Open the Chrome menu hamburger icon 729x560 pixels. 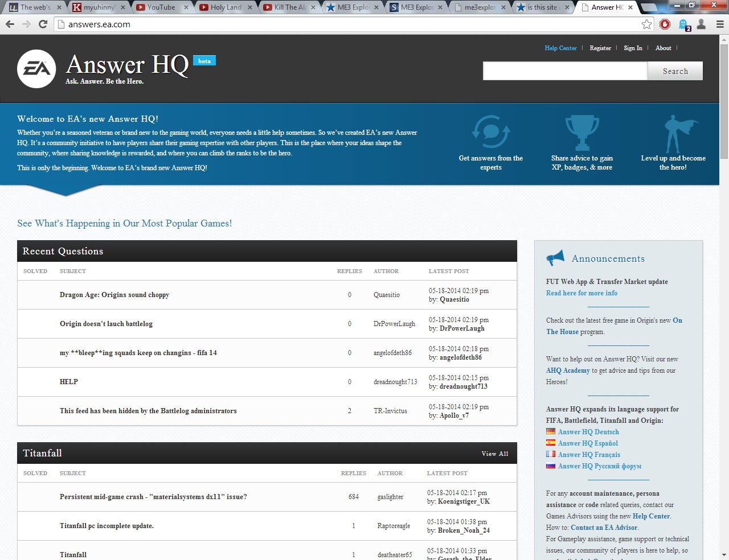[x=720, y=24]
